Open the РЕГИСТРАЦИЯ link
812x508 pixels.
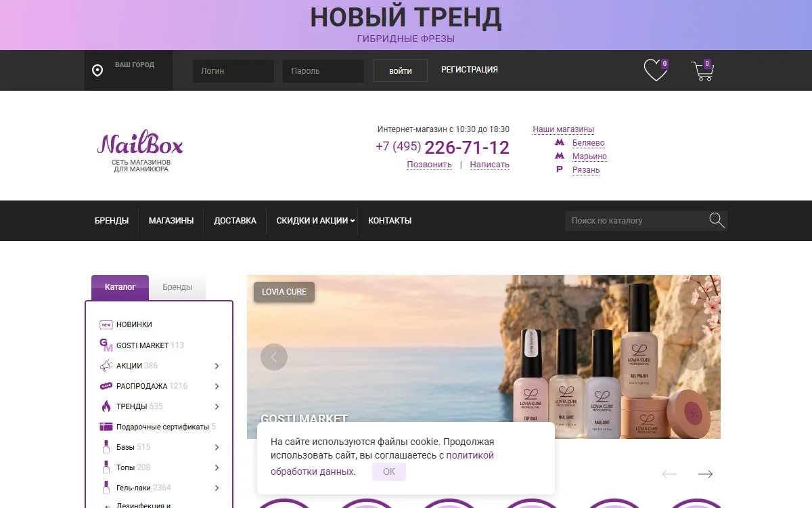click(470, 70)
